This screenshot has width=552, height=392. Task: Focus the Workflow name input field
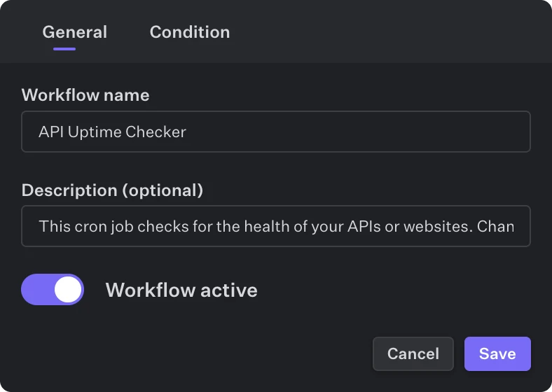(x=276, y=132)
